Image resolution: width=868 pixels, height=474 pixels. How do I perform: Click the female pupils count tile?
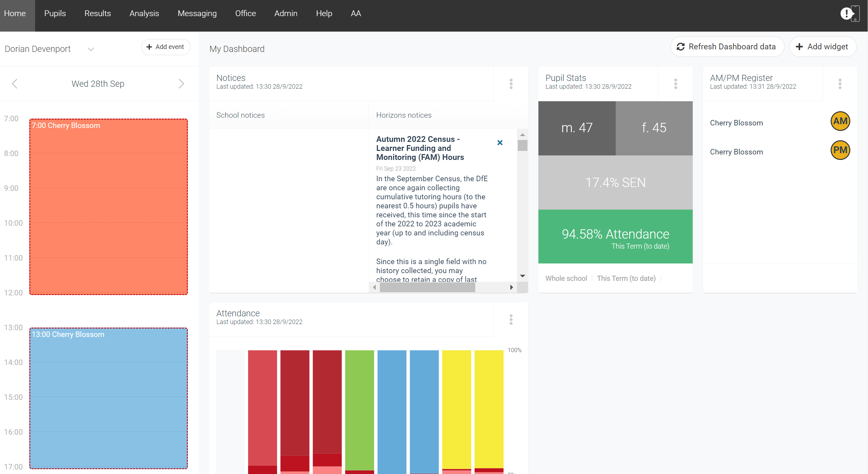[x=654, y=128]
